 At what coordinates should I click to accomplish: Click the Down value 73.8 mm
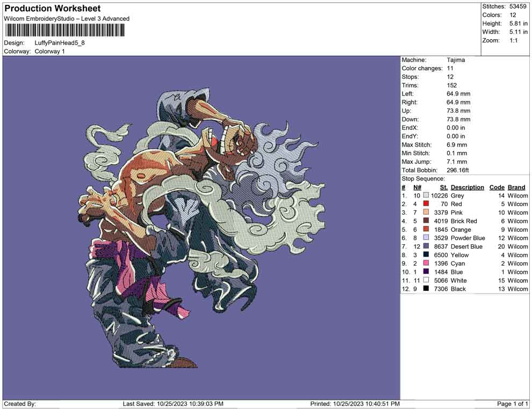(x=458, y=119)
